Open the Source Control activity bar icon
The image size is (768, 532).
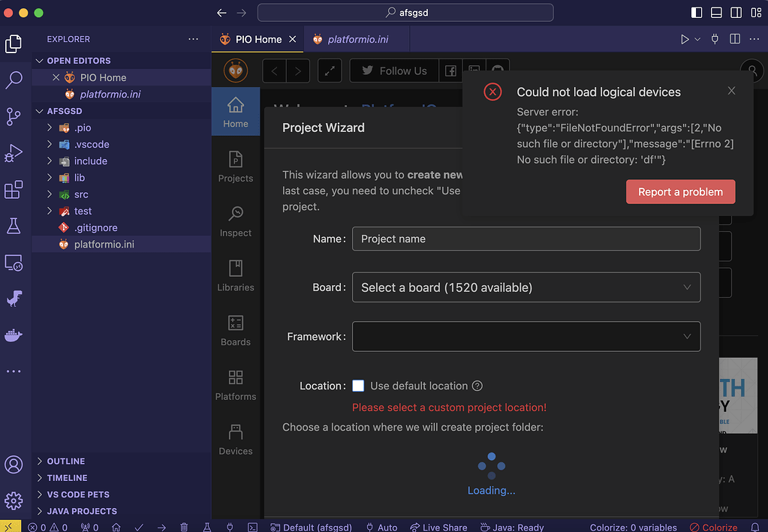click(x=14, y=116)
